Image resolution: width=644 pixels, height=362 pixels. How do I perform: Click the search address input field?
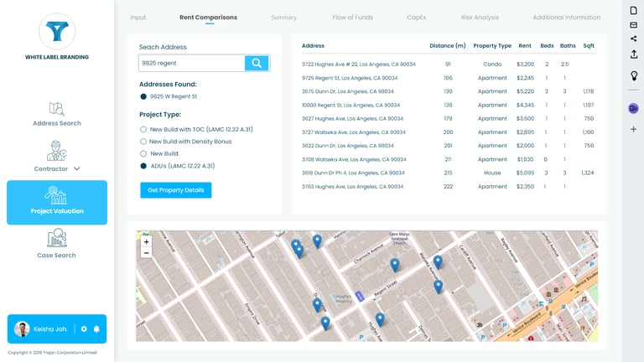pos(192,63)
